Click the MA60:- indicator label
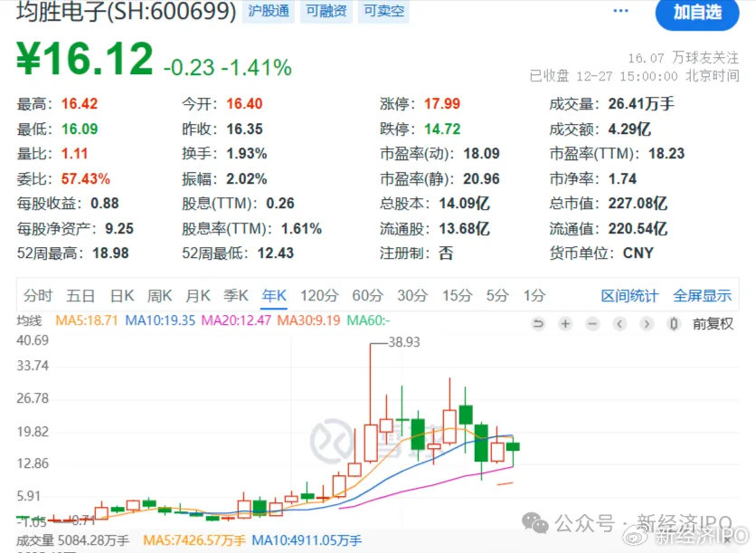This screenshot has width=756, height=553. point(368,320)
